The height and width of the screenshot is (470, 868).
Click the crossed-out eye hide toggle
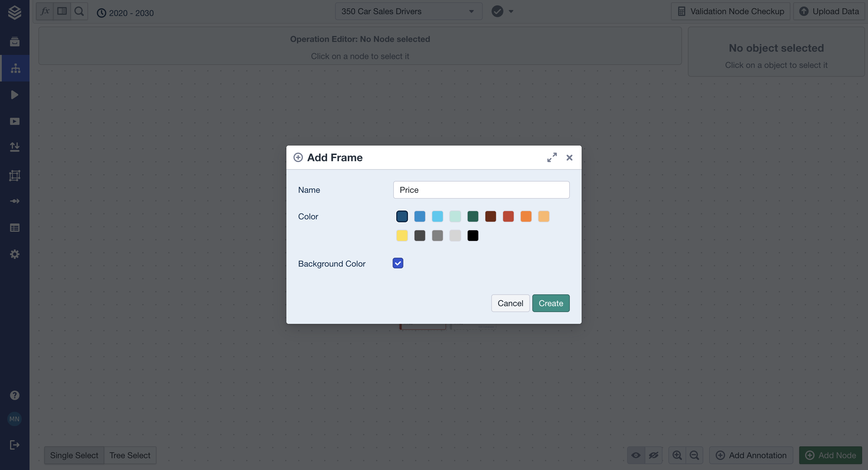tap(653, 455)
